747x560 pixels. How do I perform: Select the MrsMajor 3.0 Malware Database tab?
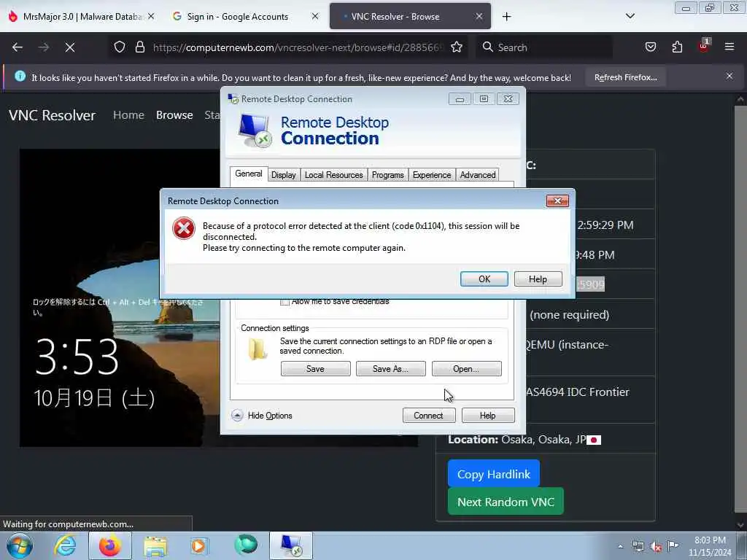coord(82,17)
